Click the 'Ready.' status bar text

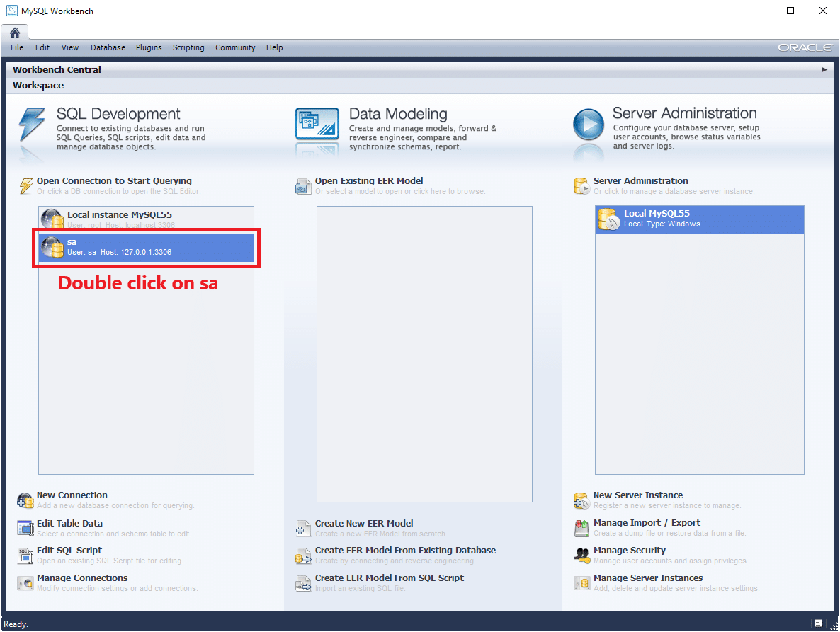point(16,624)
